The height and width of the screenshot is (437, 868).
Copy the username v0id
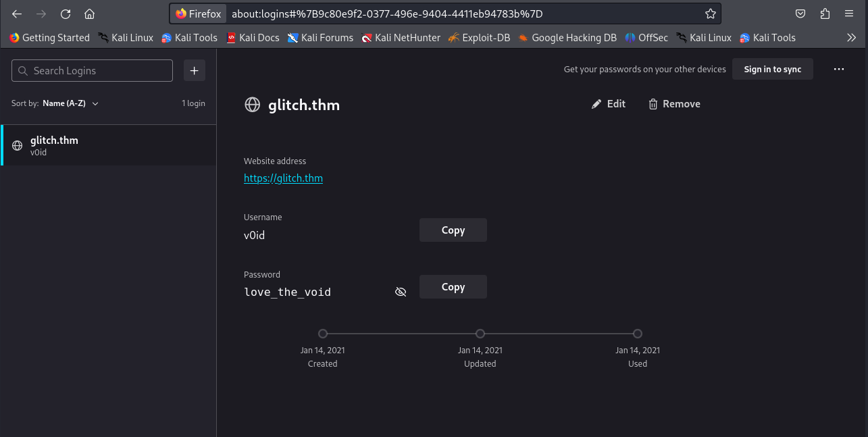453,230
